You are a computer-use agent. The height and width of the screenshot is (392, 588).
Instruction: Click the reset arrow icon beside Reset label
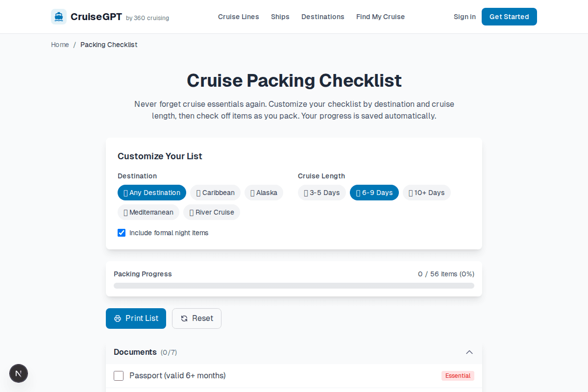[183, 318]
